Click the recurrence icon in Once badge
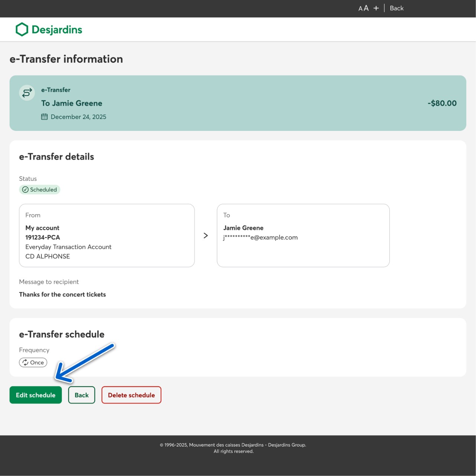 tap(25, 363)
